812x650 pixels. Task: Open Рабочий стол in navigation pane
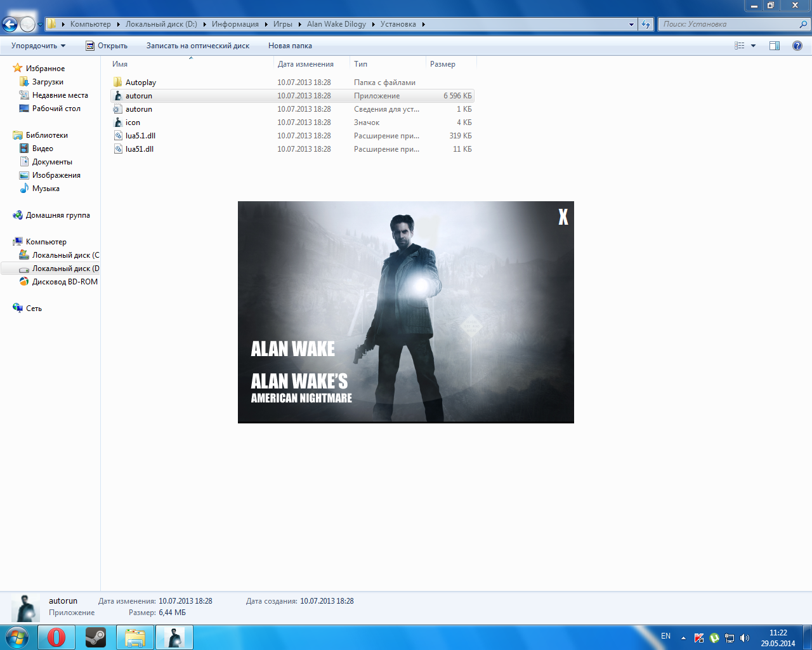point(56,109)
